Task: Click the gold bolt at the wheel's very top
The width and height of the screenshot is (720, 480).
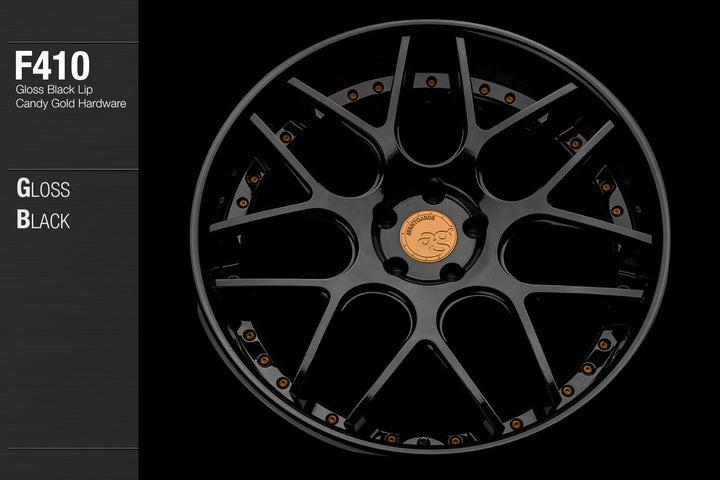Action: tap(431, 78)
